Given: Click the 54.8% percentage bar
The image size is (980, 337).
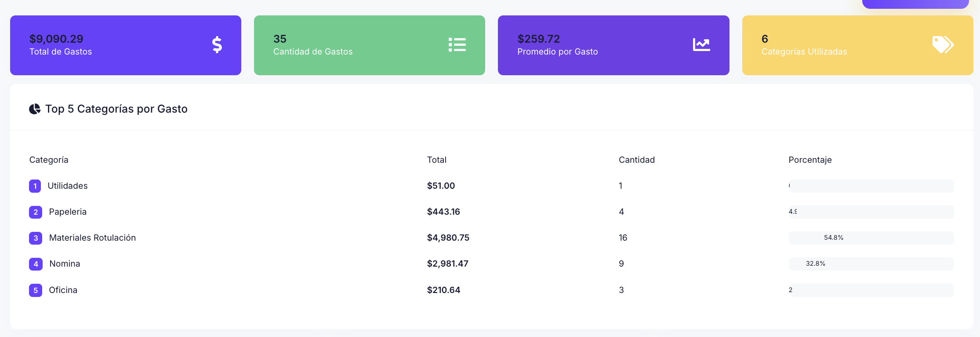Looking at the screenshot, I should pos(871,238).
